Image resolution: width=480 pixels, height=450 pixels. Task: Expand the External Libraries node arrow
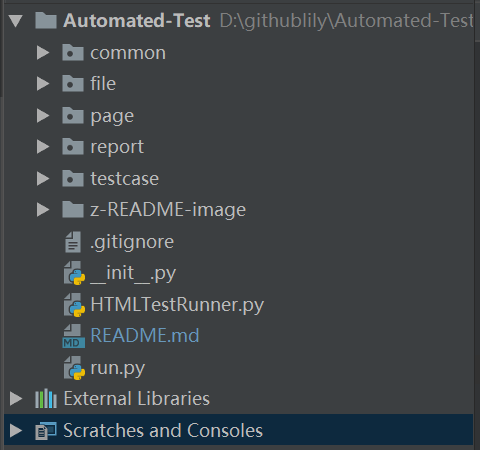click(16, 399)
